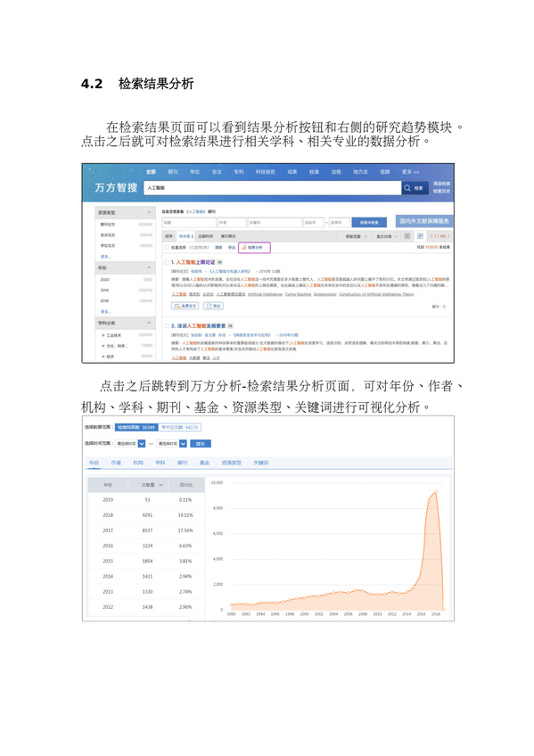Click the magnifier 检索 search button
534x756 pixels.
tap(415, 188)
